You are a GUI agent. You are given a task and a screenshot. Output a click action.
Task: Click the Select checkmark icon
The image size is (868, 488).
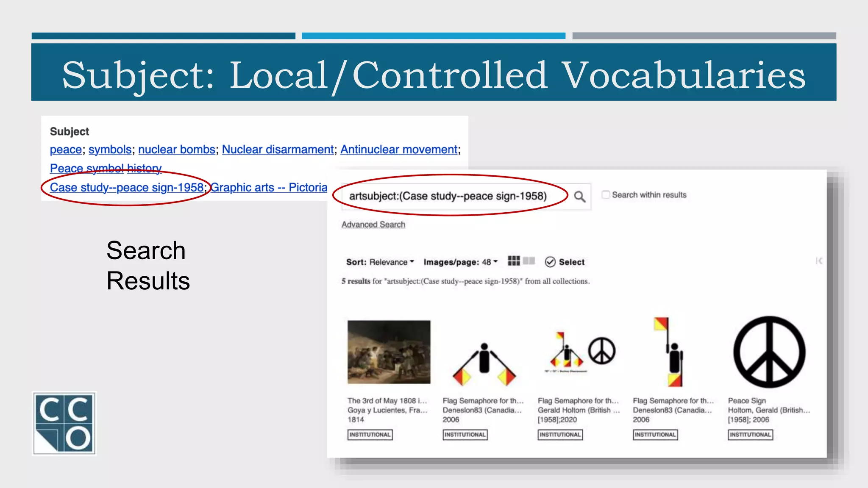click(550, 262)
